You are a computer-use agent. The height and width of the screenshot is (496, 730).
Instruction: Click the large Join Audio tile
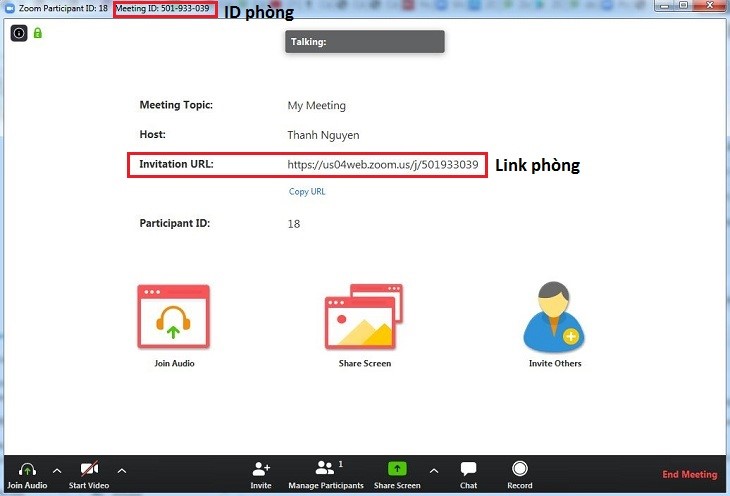pos(174,317)
